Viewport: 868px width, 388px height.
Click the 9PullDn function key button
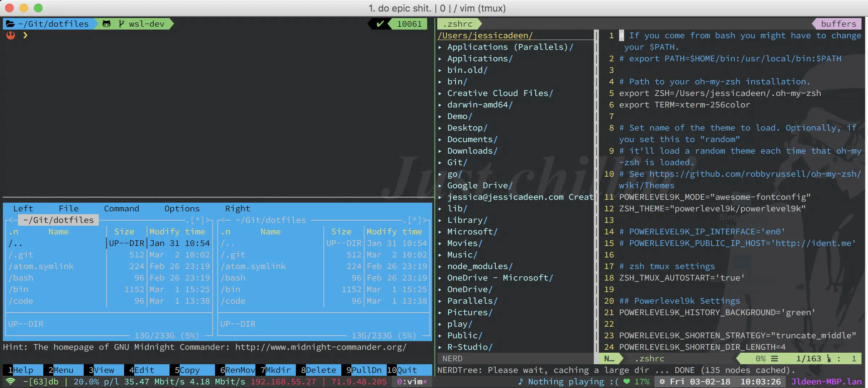[364, 370]
